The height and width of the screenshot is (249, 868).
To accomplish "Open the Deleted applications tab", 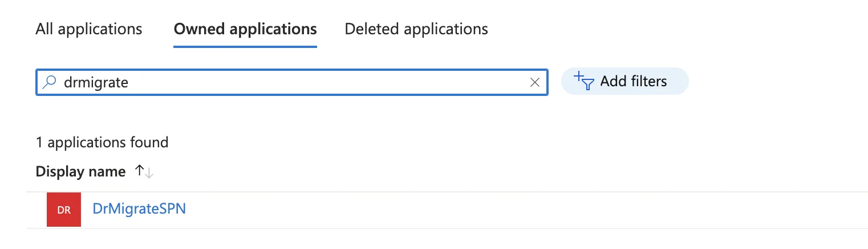I will point(416,29).
